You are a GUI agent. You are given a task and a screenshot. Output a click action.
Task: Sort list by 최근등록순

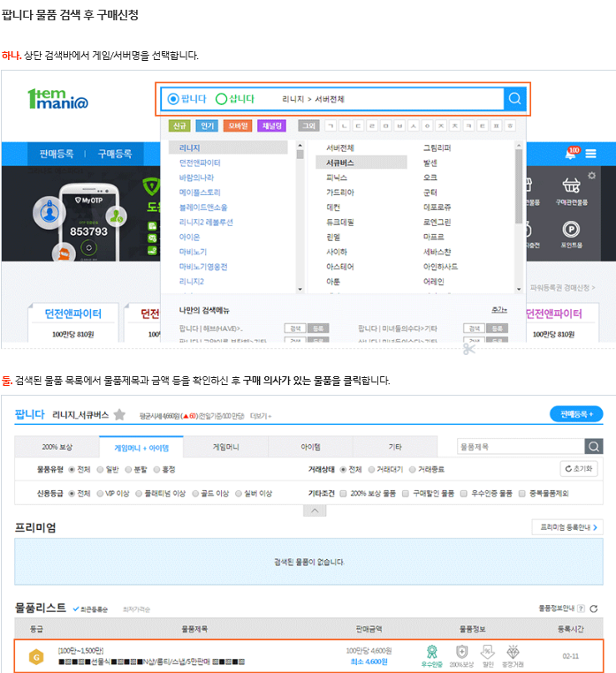[91, 609]
